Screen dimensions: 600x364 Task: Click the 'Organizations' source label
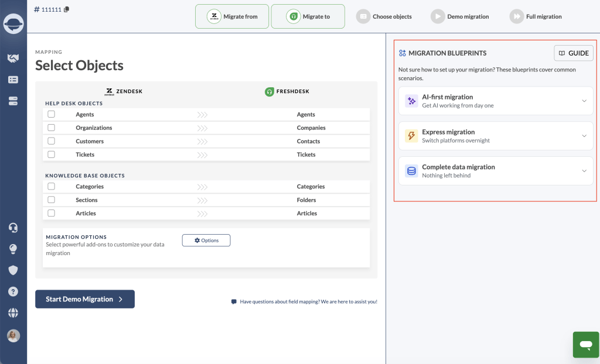[94, 128]
